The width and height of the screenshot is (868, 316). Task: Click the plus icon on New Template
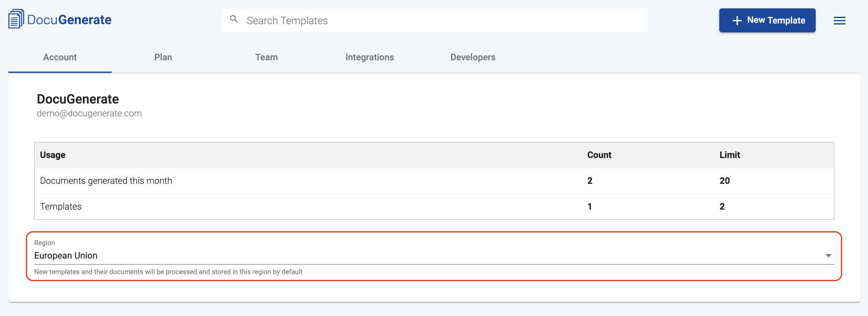point(737,21)
